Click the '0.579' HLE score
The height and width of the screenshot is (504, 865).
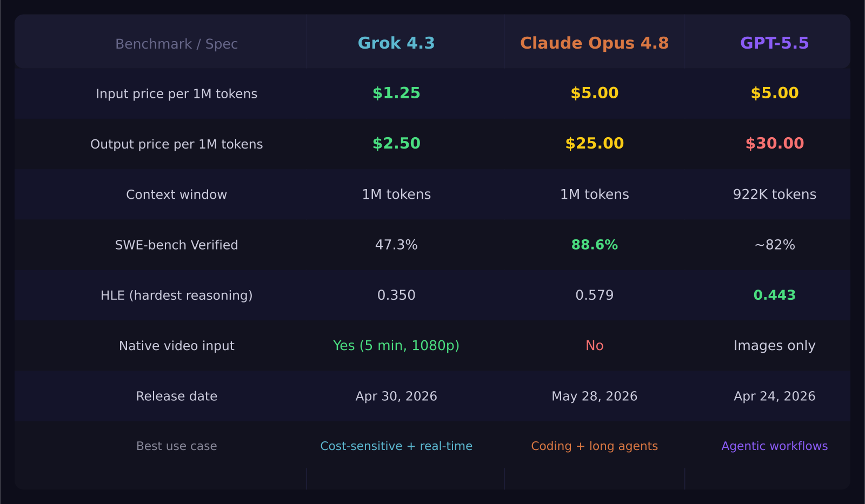coord(594,295)
